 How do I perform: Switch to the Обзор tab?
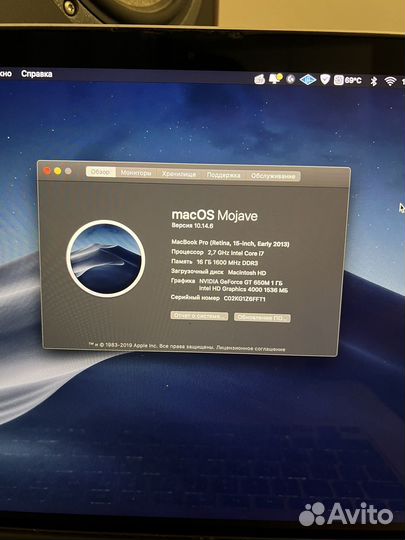pos(101,172)
